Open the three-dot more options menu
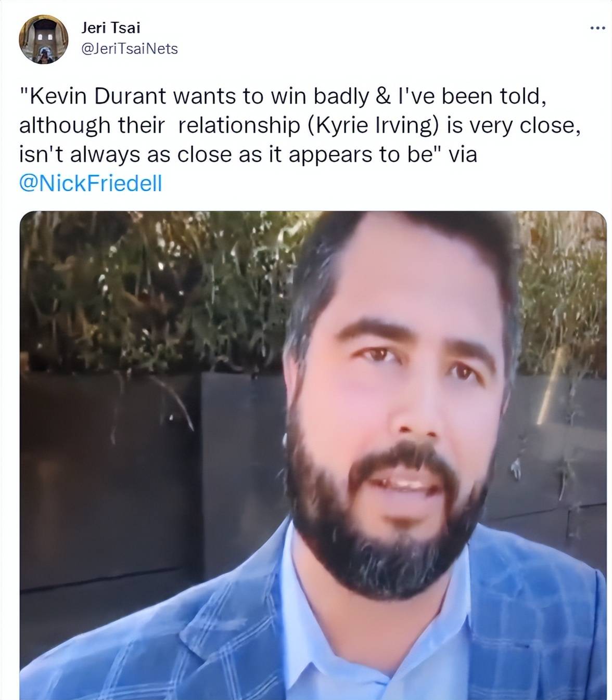The width and height of the screenshot is (612, 700). coord(597,28)
